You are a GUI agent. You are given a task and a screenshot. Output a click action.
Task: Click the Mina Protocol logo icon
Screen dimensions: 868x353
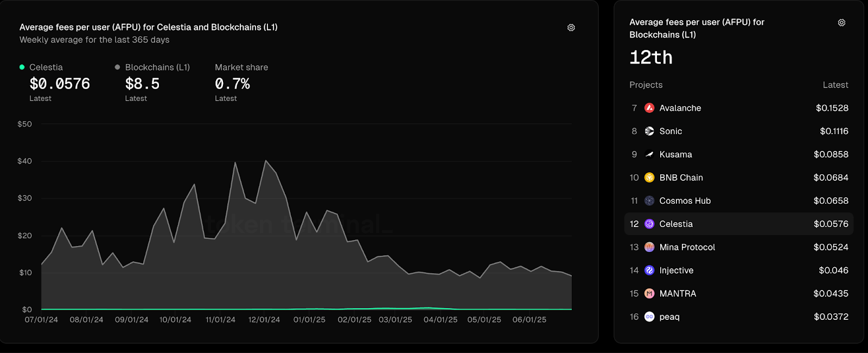click(649, 247)
